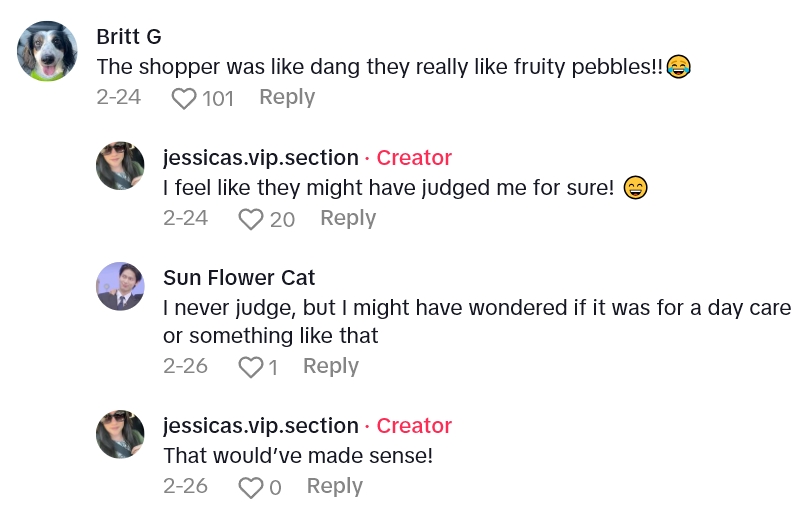The image size is (806, 522).
Task: Click the 101 like count on Britt G's comment
Action: point(217,98)
